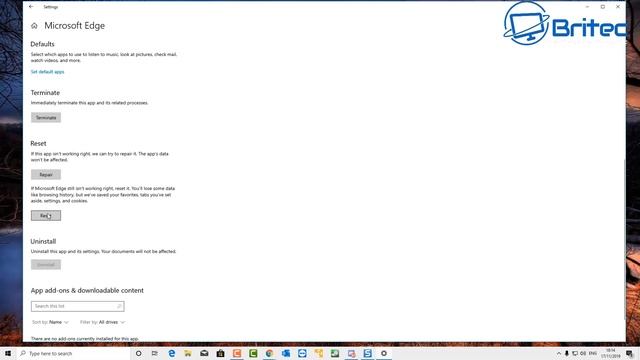Viewport: 640px width, 360px height.
Task: Switch to Settings gear in taskbar
Action: pyautogui.click(x=384, y=353)
